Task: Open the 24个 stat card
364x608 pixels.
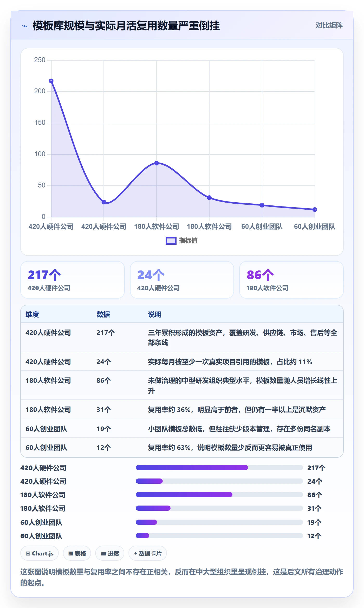Action: [x=182, y=280]
